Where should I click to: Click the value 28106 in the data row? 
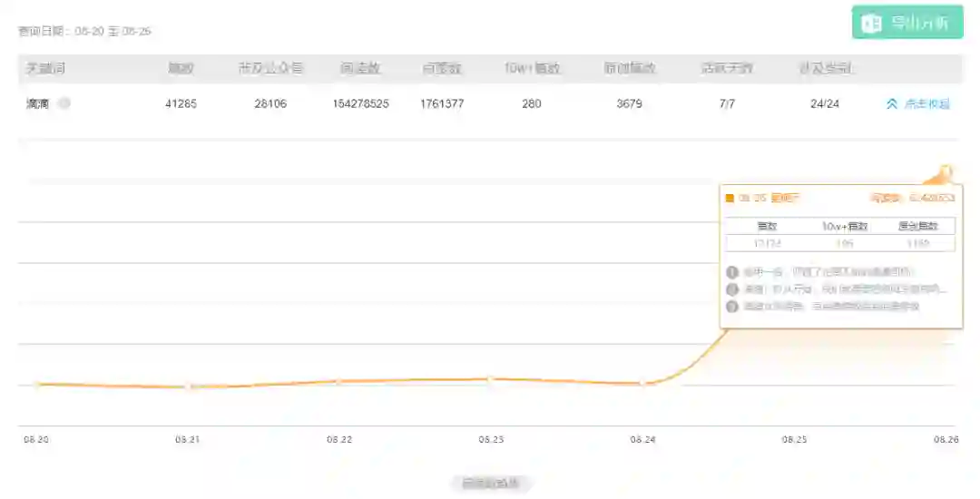tap(270, 103)
